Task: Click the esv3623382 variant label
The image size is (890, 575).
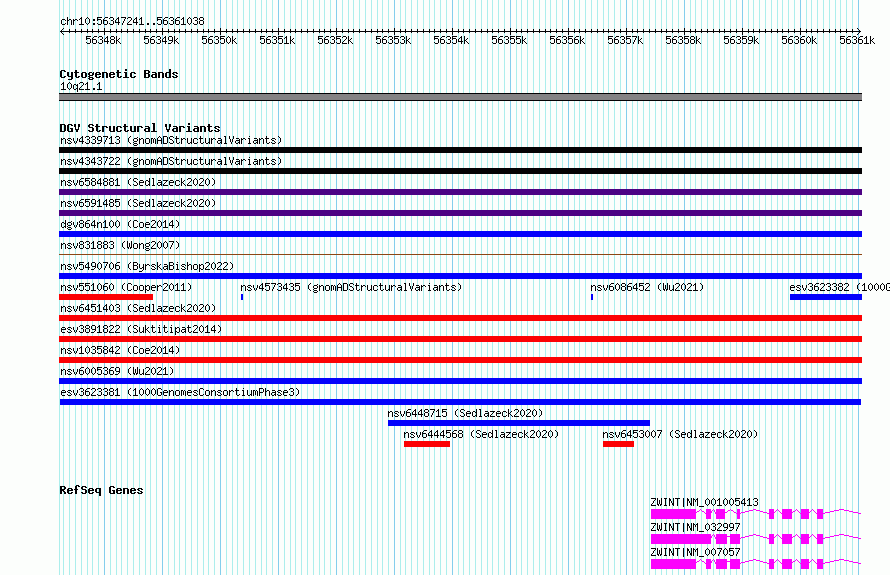Action: click(839, 287)
